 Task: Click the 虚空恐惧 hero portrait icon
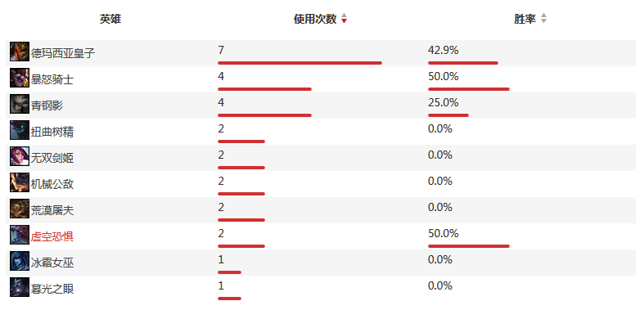tap(20, 236)
